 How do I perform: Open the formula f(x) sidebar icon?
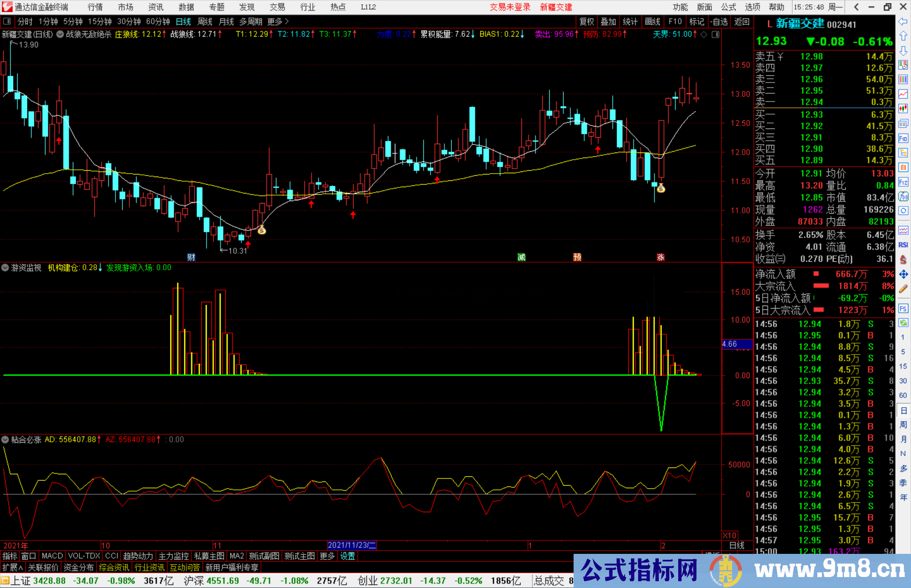coord(903,196)
